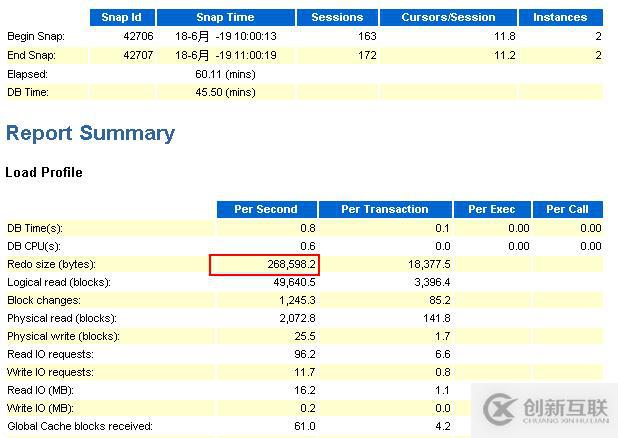Click snap id value 42707

click(138, 55)
